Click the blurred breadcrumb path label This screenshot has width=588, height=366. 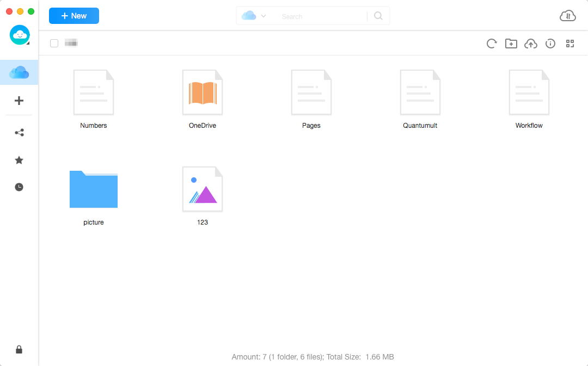click(71, 43)
